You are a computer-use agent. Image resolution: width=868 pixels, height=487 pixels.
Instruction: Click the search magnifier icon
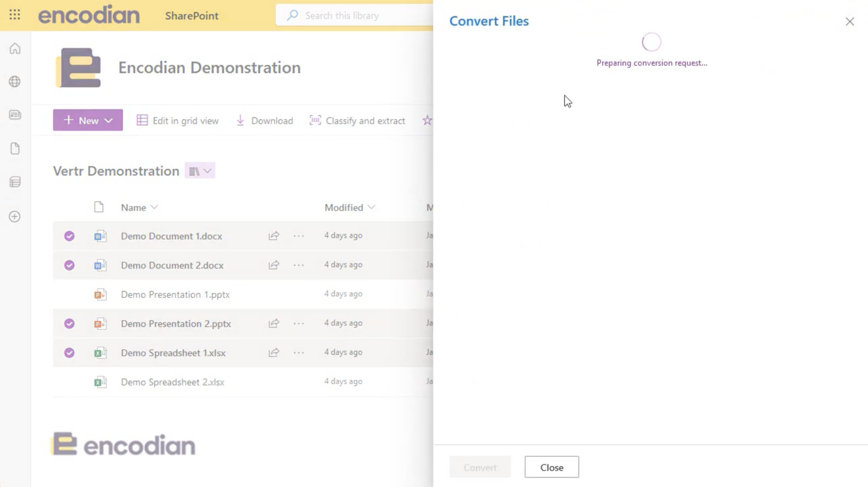click(292, 15)
